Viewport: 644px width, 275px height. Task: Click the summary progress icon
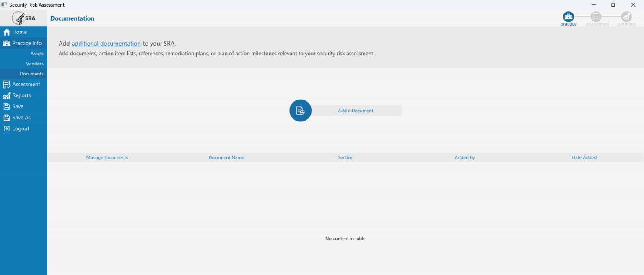pyautogui.click(x=626, y=16)
